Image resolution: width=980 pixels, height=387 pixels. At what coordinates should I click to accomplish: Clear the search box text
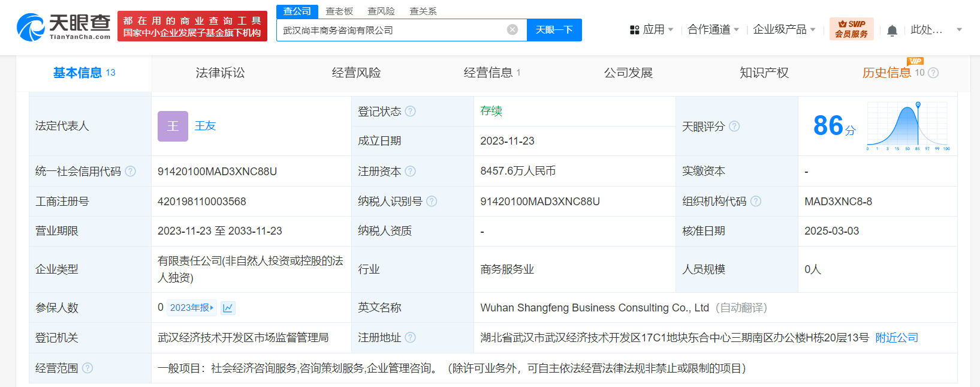click(512, 30)
